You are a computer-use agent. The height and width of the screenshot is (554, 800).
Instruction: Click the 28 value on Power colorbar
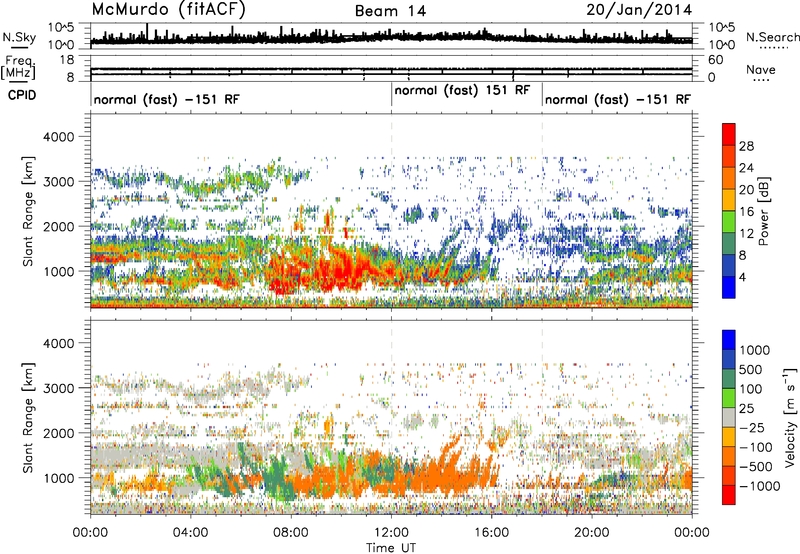click(746, 146)
